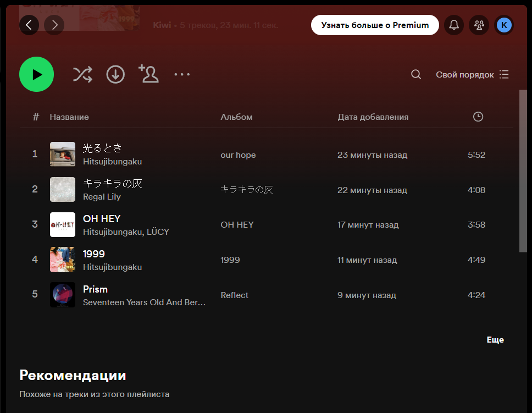This screenshot has width=532, height=413.
Task: Open 1999 in the Альбом column
Action: coord(230,260)
